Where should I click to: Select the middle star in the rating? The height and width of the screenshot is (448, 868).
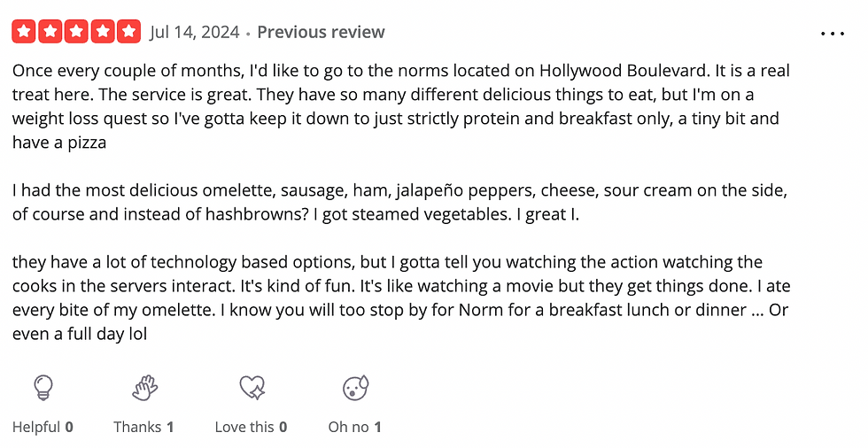click(76, 32)
